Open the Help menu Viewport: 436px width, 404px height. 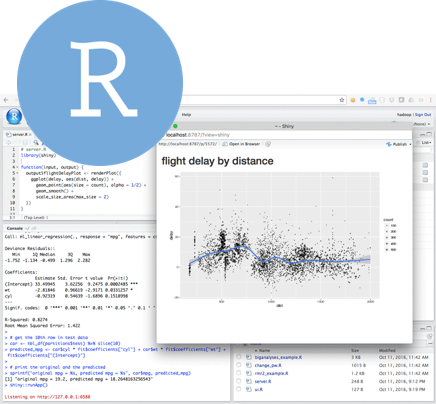pyautogui.click(x=186, y=115)
